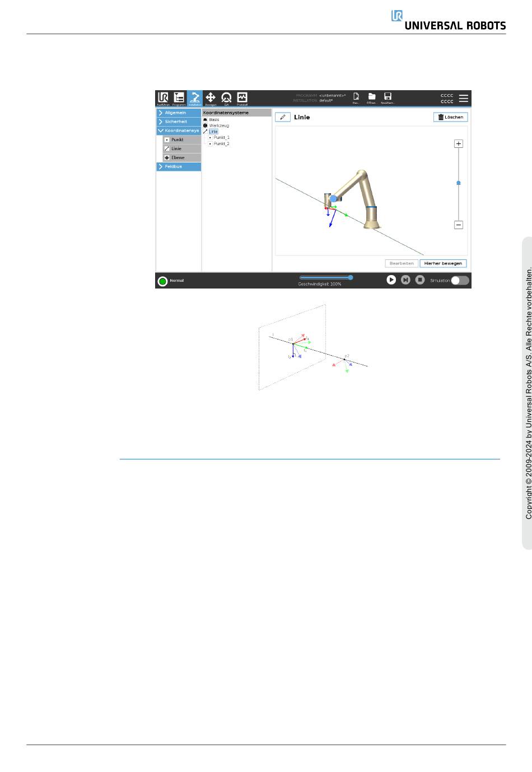Click the Koordinatensysteme panel header

coord(237,113)
